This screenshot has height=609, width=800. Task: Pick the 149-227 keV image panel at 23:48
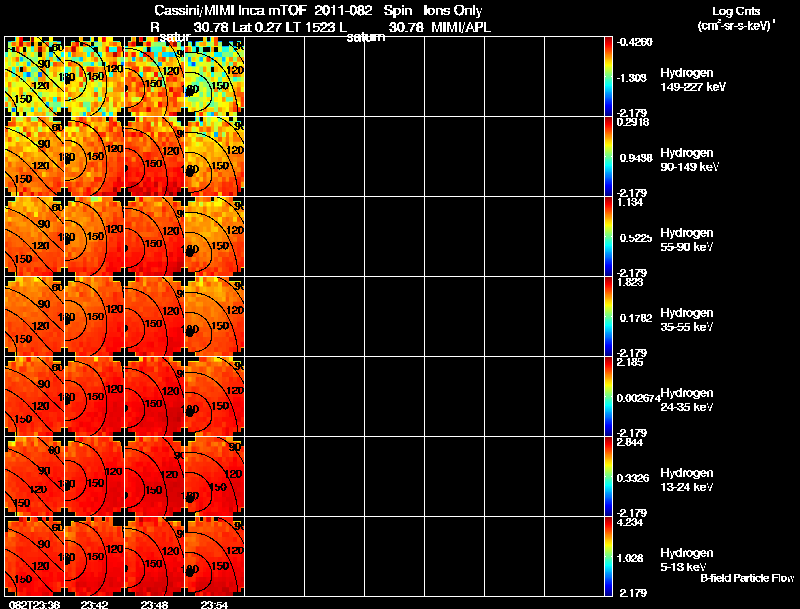155,77
